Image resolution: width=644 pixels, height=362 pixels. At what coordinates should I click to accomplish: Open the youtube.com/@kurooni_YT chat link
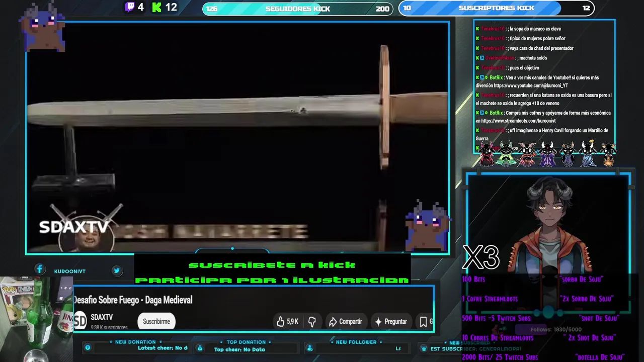click(531, 85)
